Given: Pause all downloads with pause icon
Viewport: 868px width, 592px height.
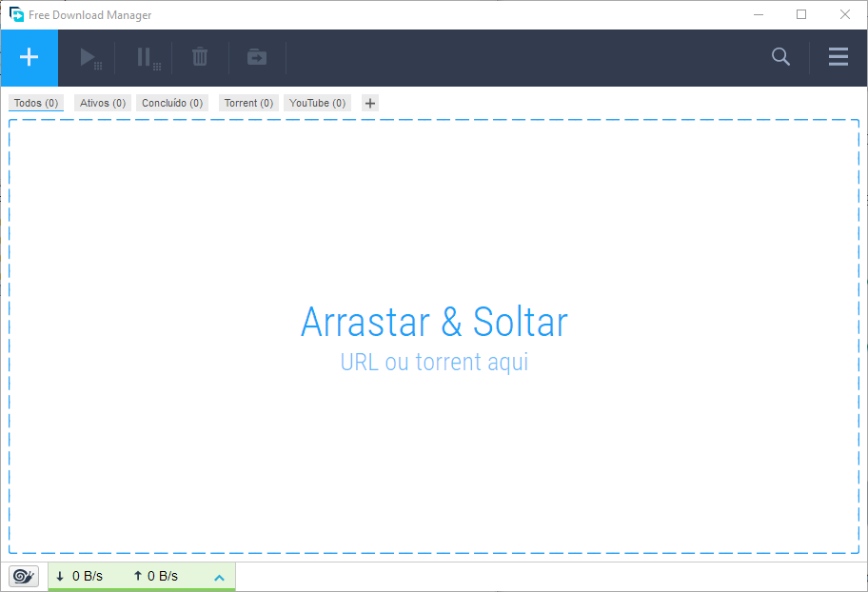Looking at the screenshot, I should 148,58.
